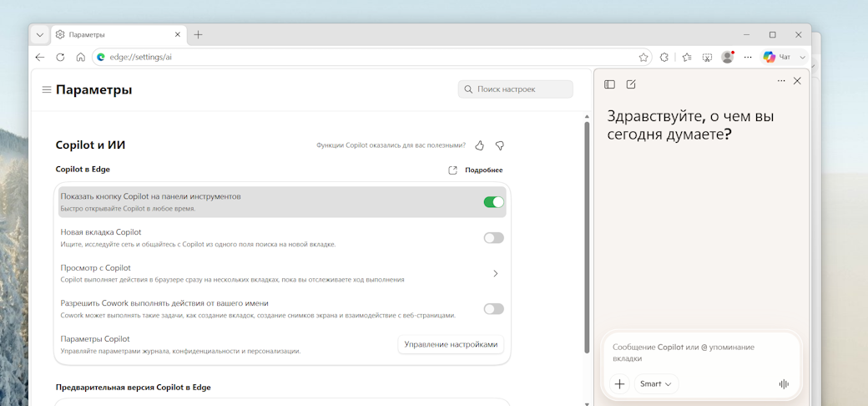Viewport: 868px width, 406px height.
Task: Close the Copilot side pane
Action: (x=797, y=81)
